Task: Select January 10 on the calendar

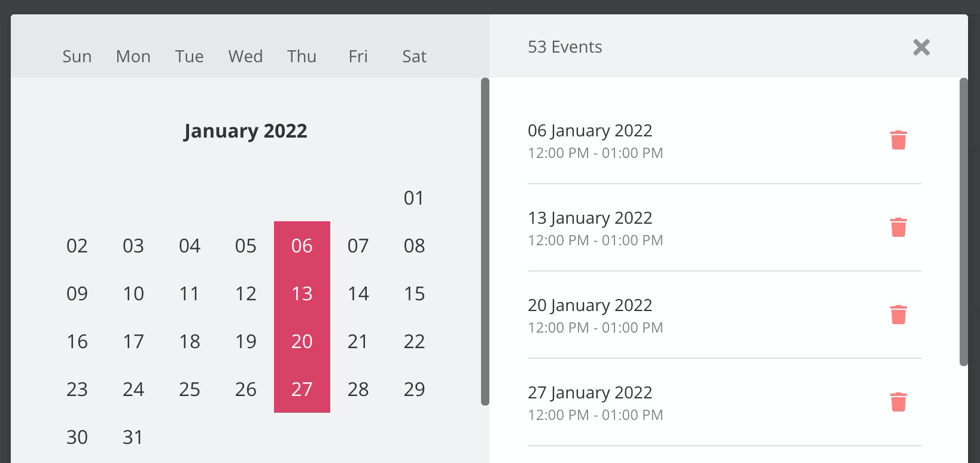Action: tap(133, 294)
